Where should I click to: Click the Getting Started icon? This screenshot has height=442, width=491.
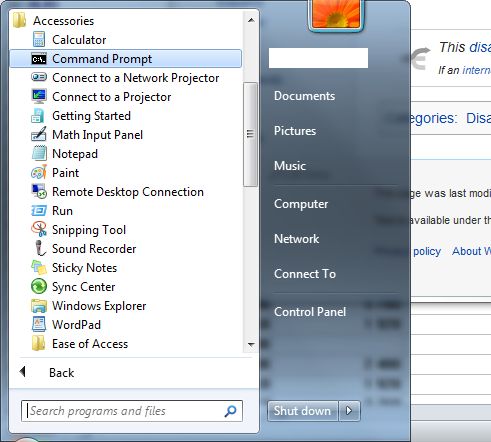pyautogui.click(x=38, y=116)
